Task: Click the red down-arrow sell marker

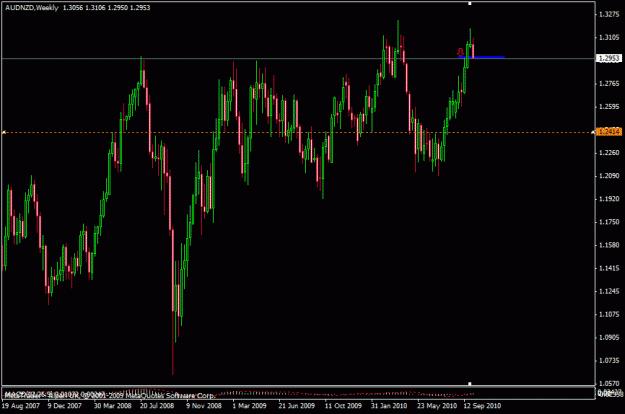Action: tap(461, 52)
